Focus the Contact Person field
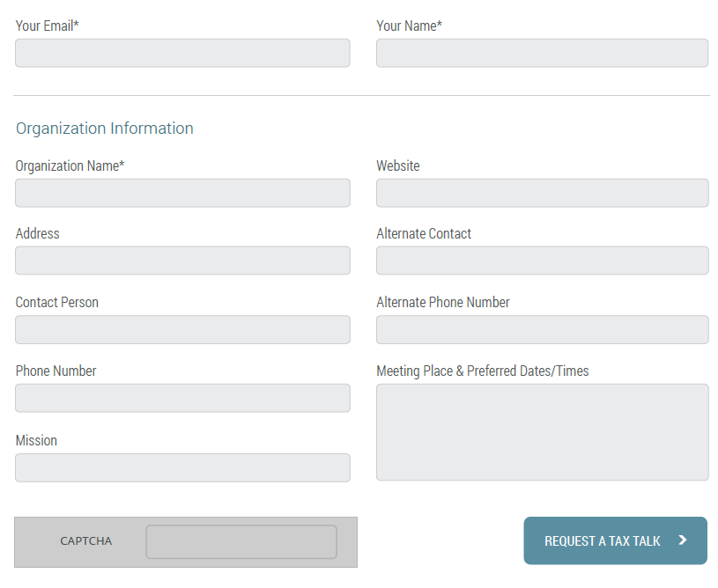Image resolution: width=718 pixels, height=588 pixels. (182, 329)
